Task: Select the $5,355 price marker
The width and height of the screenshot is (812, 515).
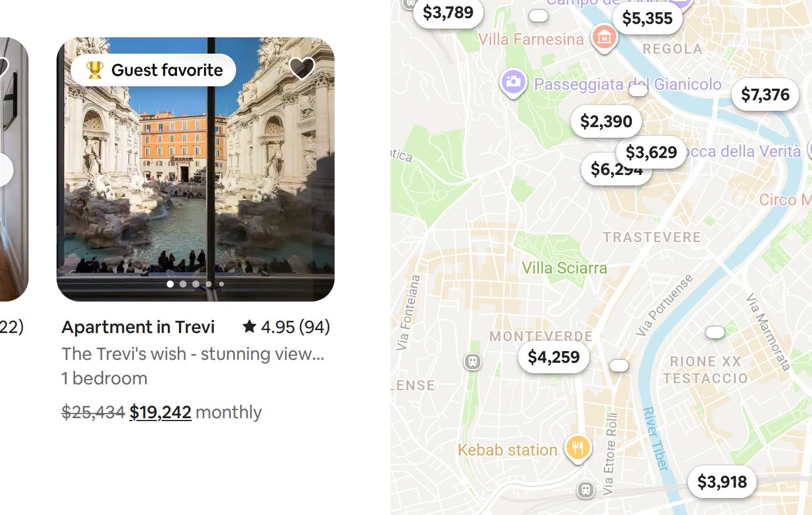Action: coord(647,18)
